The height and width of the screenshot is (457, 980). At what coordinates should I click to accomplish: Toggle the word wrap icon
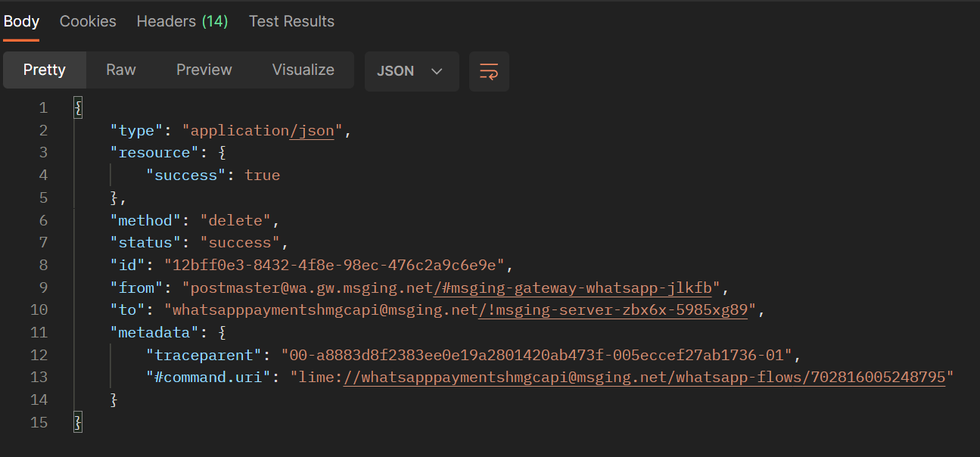pos(489,71)
